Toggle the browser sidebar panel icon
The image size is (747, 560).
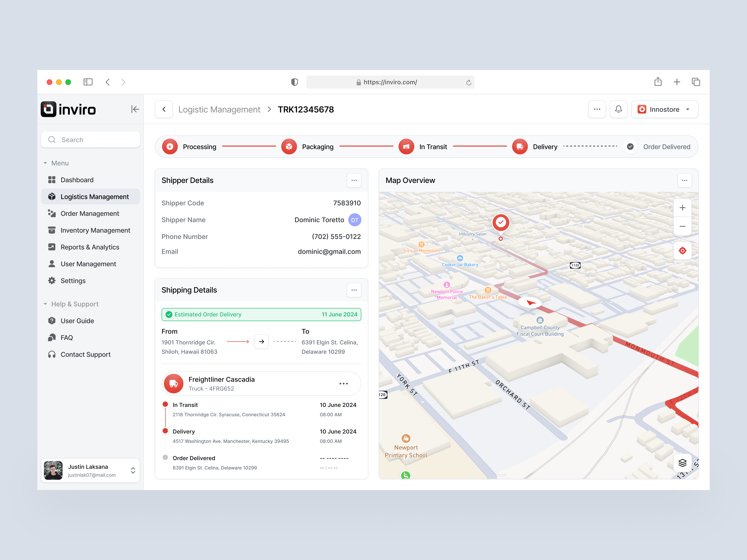[x=88, y=82]
